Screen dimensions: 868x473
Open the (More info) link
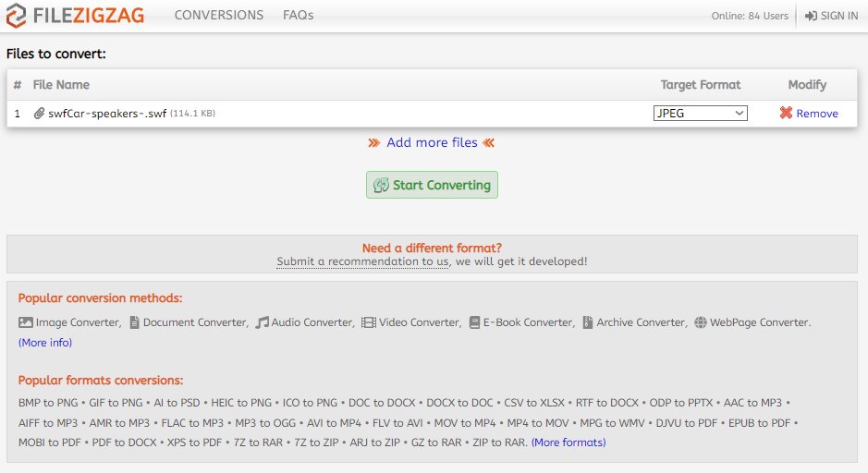[45, 343]
